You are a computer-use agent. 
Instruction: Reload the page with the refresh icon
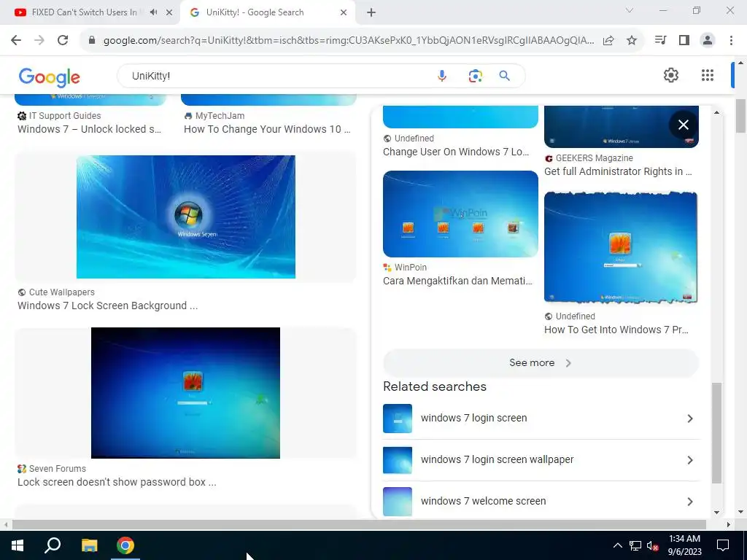click(63, 40)
